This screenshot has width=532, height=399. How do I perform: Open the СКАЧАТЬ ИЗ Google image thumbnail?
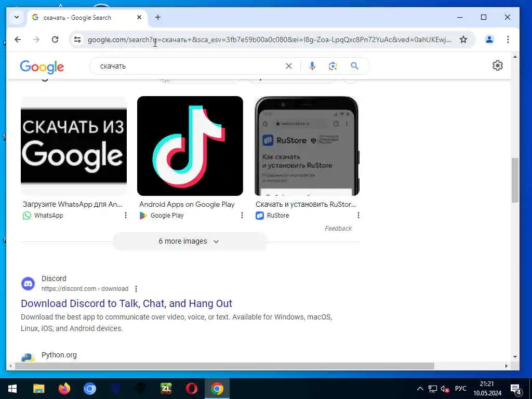(x=74, y=146)
